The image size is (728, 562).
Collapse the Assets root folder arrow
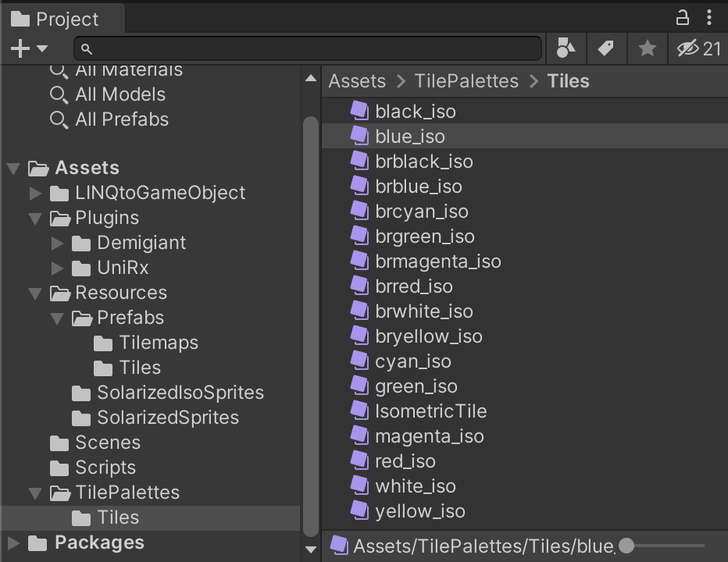[x=14, y=169]
